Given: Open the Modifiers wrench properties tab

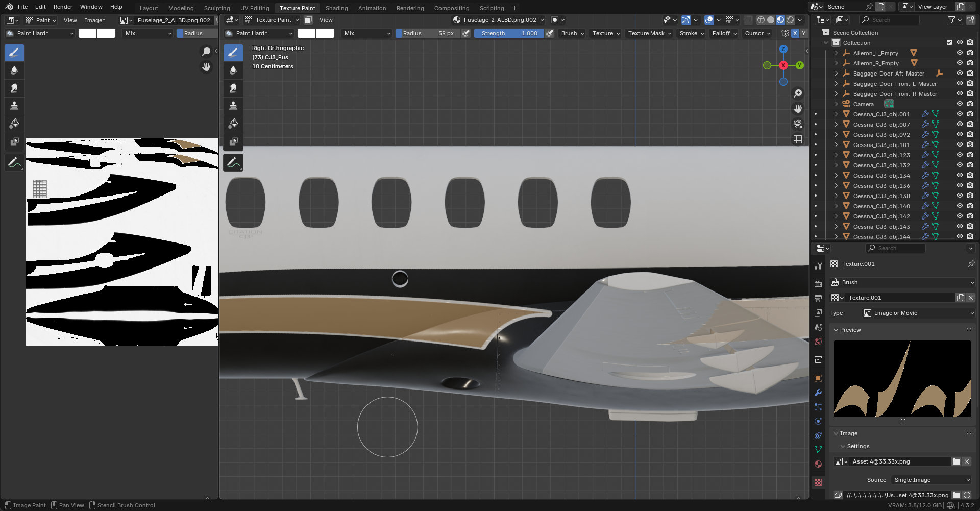Looking at the screenshot, I should coord(818,393).
